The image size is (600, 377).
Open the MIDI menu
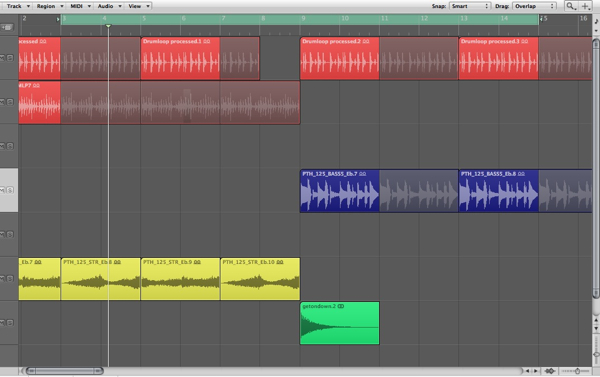(80, 6)
